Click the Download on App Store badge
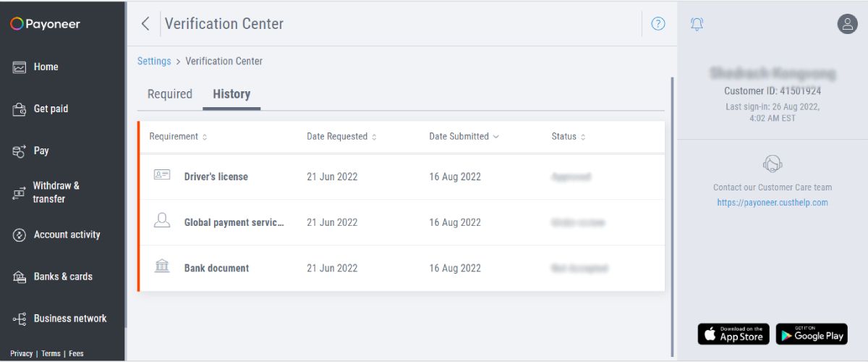The width and height of the screenshot is (868, 362). coord(733,334)
